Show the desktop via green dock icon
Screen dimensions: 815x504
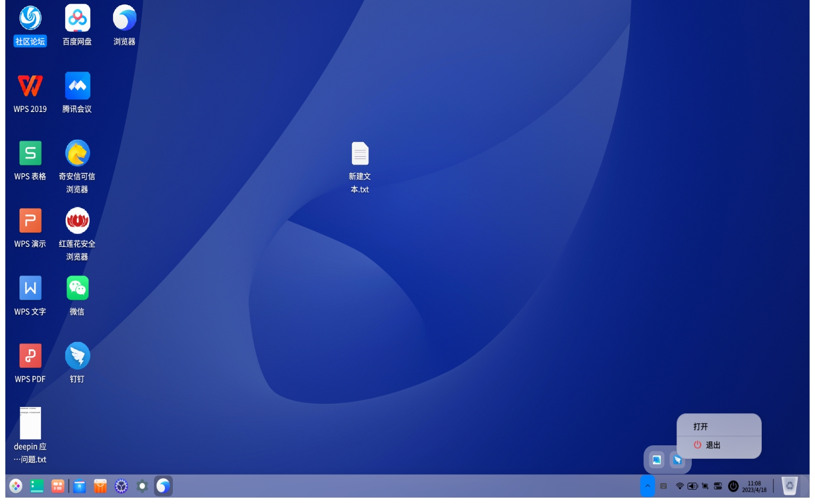37,486
